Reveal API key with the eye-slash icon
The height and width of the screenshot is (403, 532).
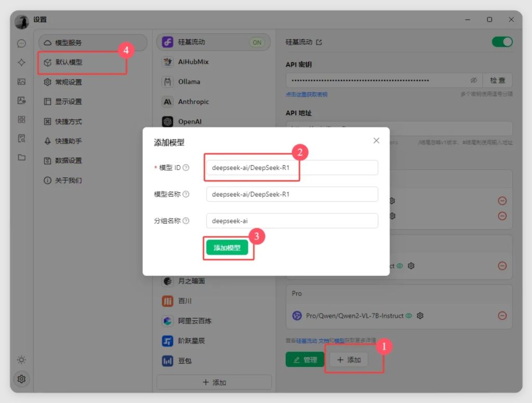click(474, 80)
